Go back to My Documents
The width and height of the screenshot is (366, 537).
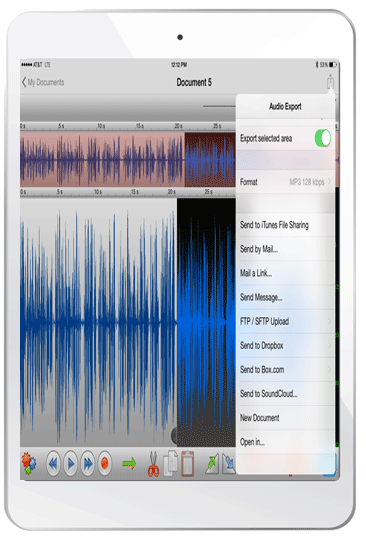pos(43,82)
